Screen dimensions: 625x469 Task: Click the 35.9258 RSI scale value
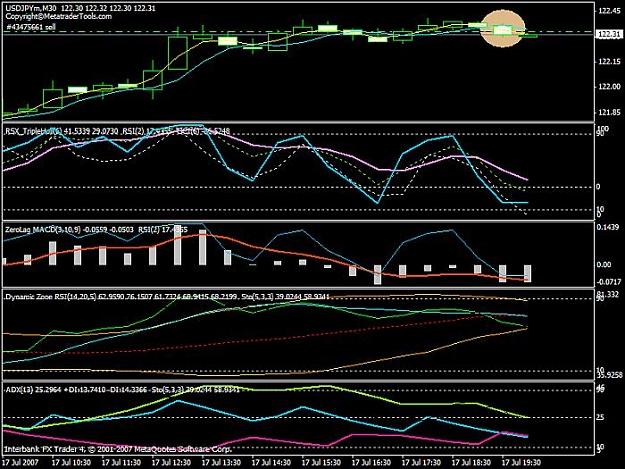tap(609, 375)
